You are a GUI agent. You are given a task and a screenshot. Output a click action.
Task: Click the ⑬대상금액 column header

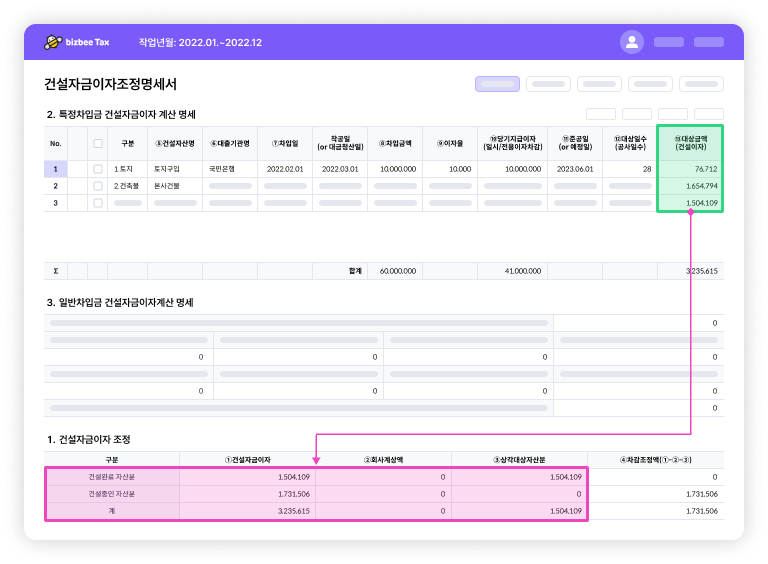click(x=689, y=142)
